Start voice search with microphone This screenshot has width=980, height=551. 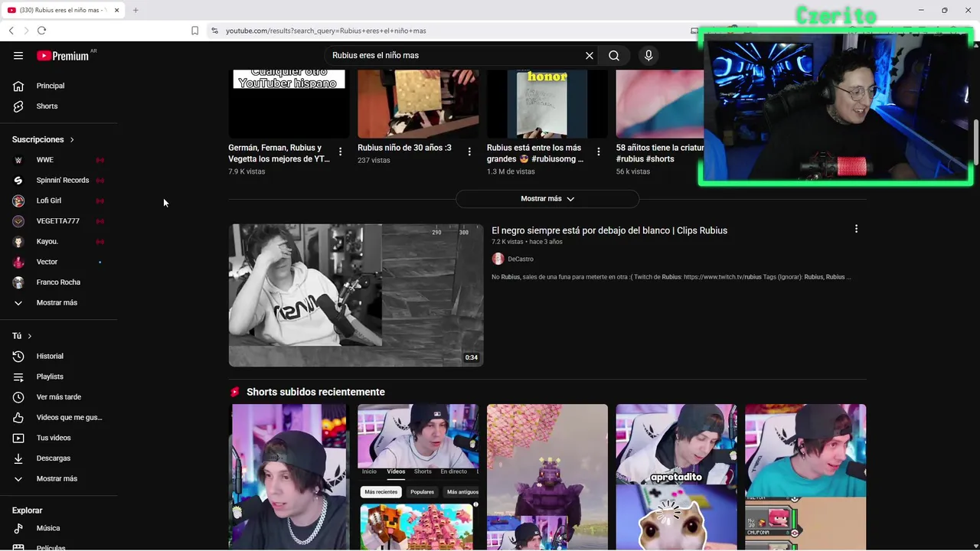[x=648, y=56]
